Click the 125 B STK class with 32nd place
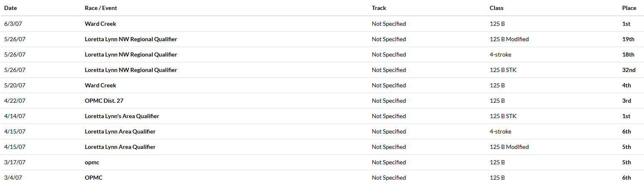The width and height of the screenshot is (644, 193). click(503, 70)
